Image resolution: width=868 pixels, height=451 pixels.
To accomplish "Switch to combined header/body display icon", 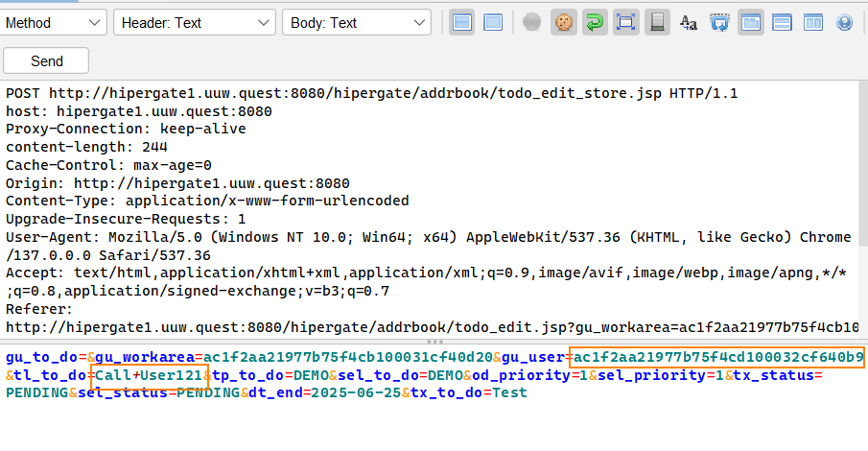I will [493, 22].
